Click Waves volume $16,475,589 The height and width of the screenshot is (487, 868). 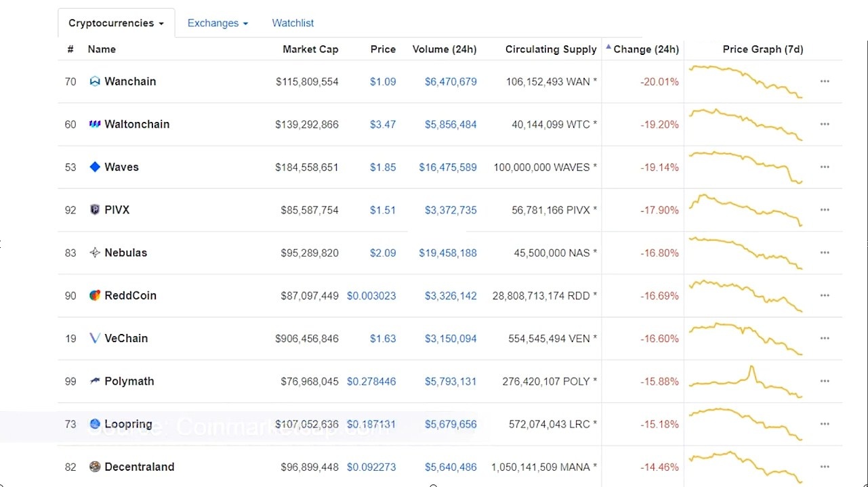click(x=448, y=167)
